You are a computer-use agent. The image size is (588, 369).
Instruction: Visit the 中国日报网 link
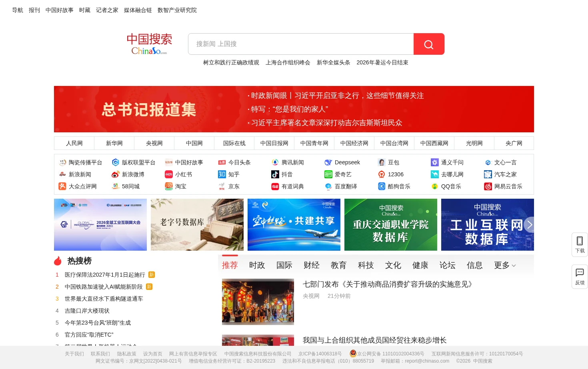coord(274,143)
